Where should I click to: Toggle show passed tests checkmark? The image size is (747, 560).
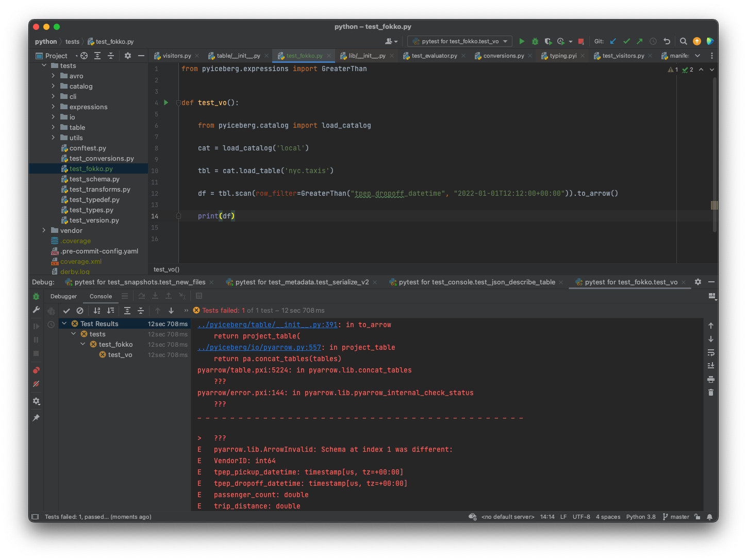pos(67,311)
